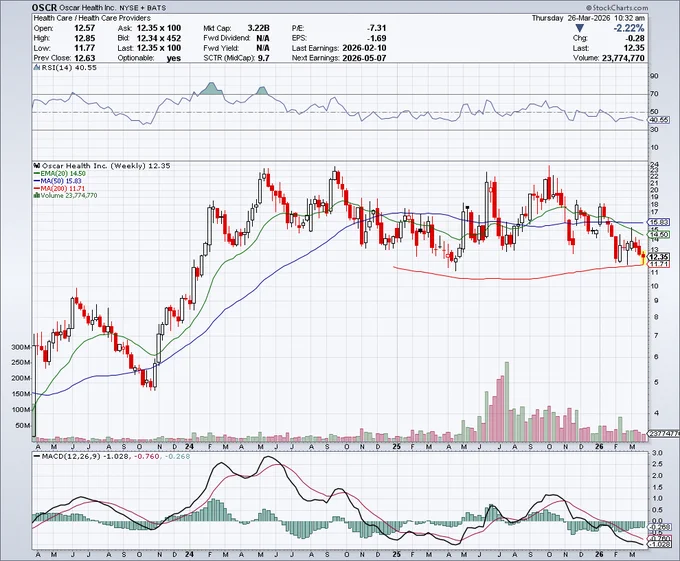
Task: Click the 24 year marker below the volume panel
Action: tap(189, 446)
